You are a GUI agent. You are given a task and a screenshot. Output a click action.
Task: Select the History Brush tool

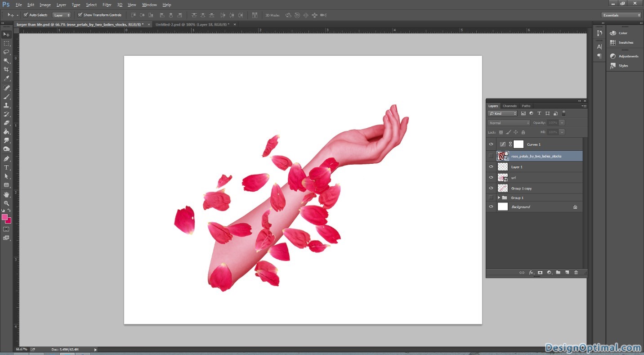pyautogui.click(x=6, y=114)
